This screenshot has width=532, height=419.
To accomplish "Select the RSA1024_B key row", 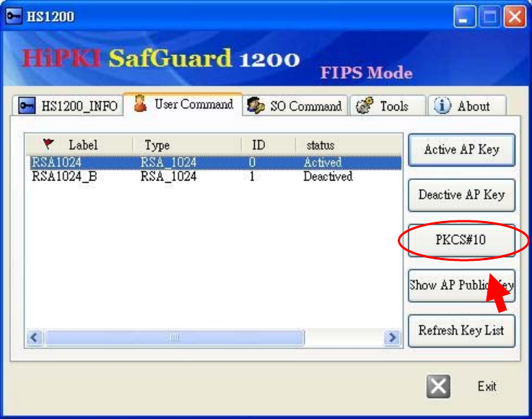I will (214, 176).
